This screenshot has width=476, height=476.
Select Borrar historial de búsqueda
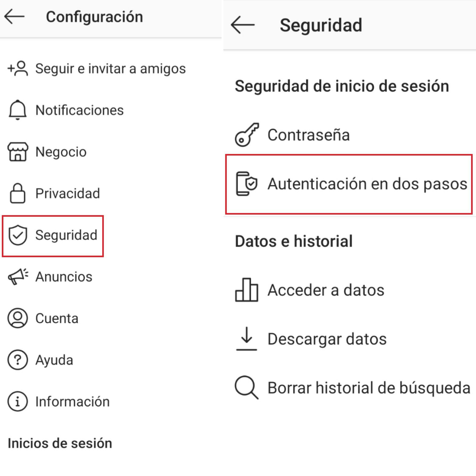pyautogui.click(x=369, y=388)
